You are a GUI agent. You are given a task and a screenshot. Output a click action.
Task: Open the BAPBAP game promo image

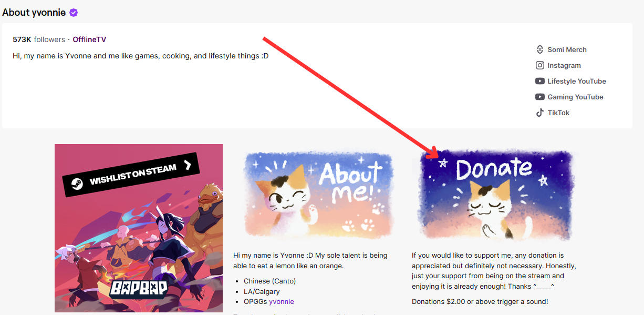click(x=139, y=228)
